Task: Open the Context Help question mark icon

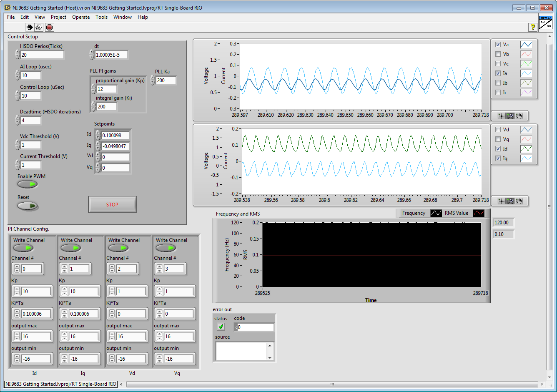Action: [532, 27]
